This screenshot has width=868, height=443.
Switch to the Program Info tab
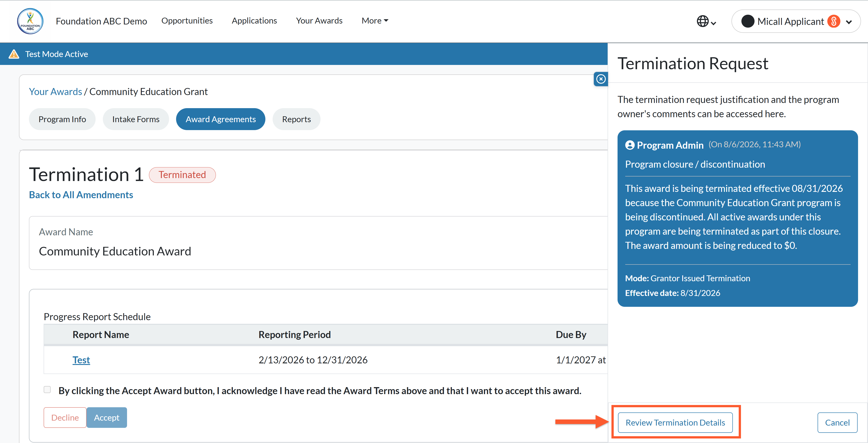point(62,119)
